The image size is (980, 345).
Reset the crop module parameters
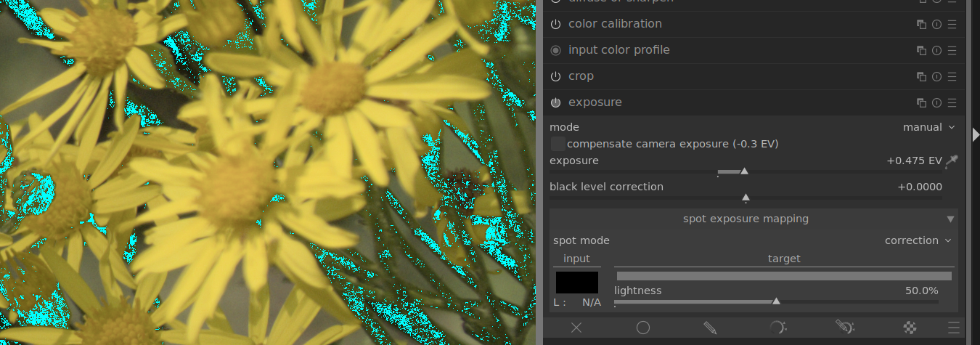tap(936, 76)
